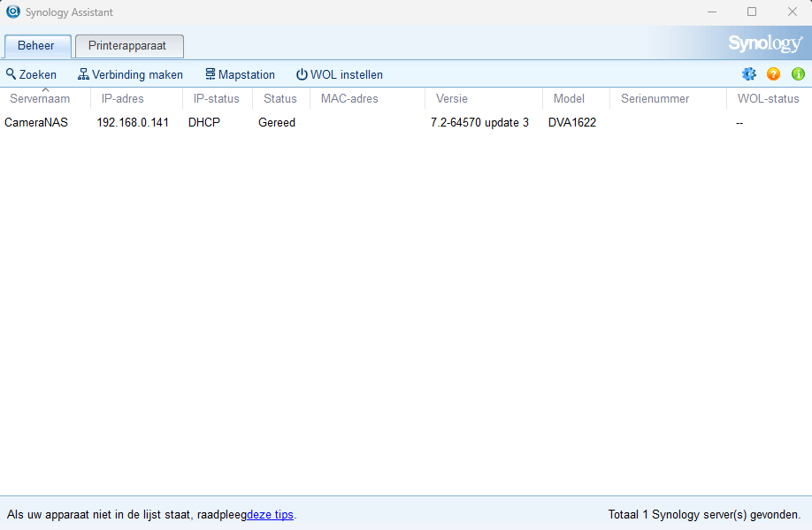The height and width of the screenshot is (530, 812).
Task: Sort by the Status column header
Action: [281, 98]
